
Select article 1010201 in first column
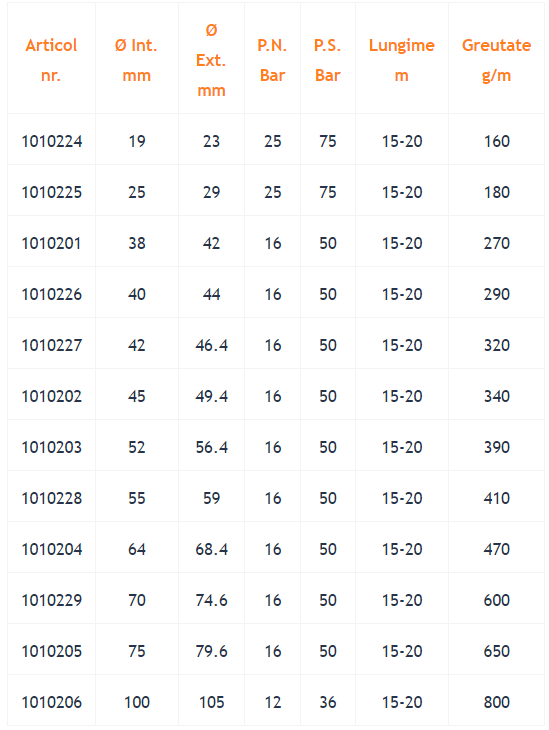[x=51, y=243]
